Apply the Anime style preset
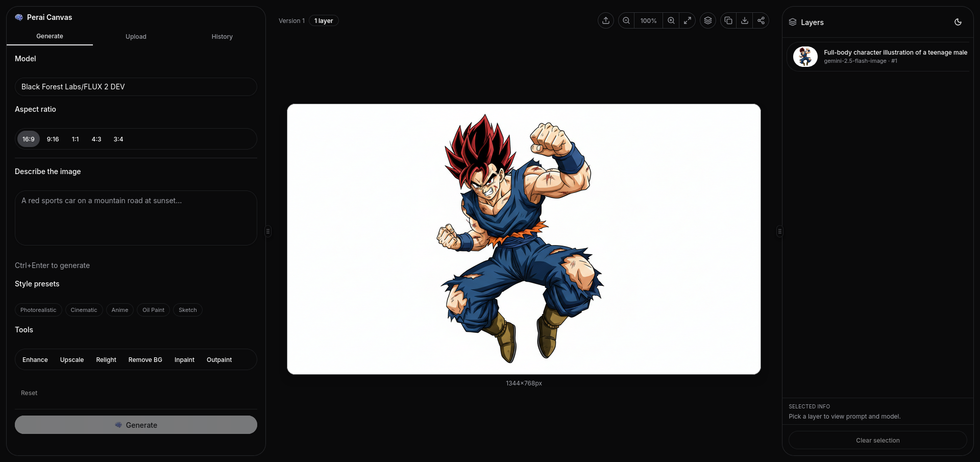Image resolution: width=980 pixels, height=462 pixels. [x=120, y=310]
